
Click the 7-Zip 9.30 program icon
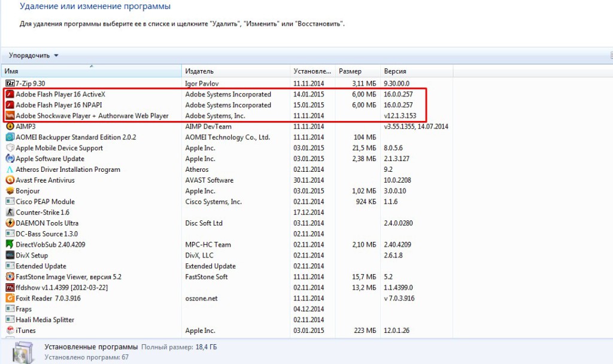click(10, 83)
